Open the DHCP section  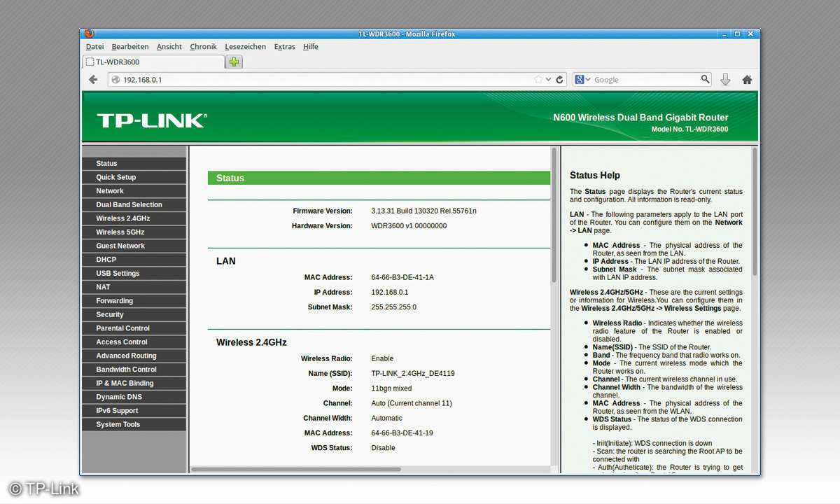click(x=134, y=260)
